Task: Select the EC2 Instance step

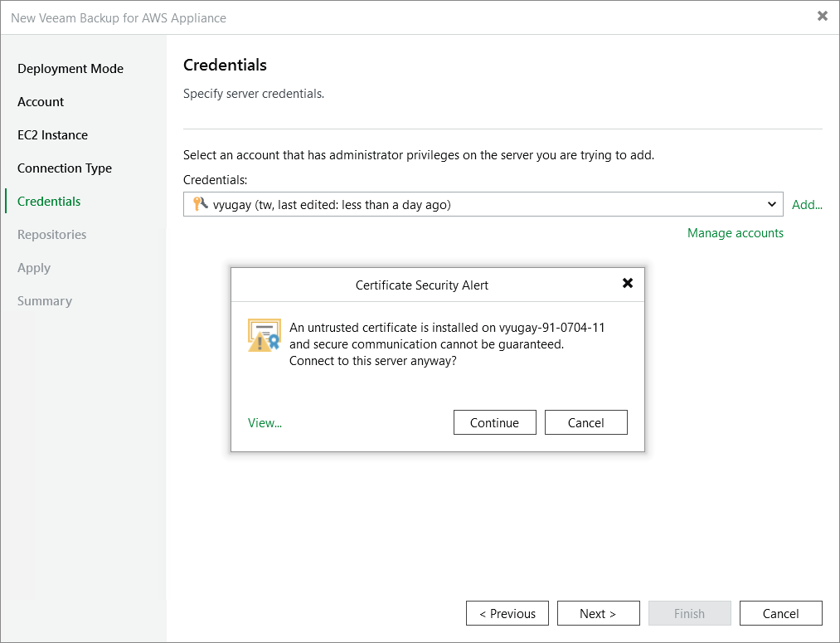Action: pos(52,135)
